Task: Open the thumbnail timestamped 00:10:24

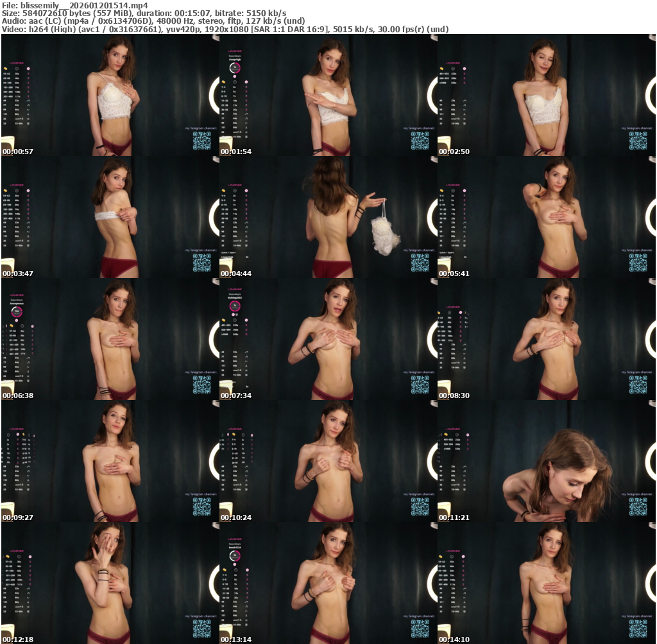Action: click(x=328, y=461)
